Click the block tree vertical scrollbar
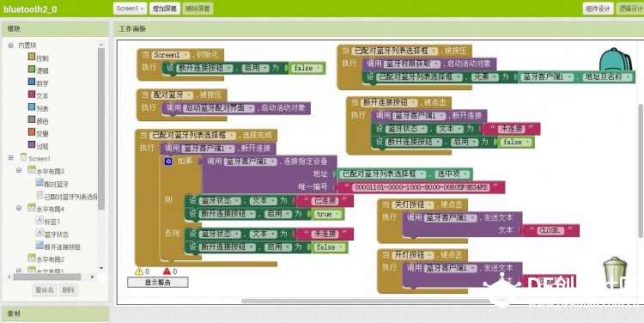644x323 pixels. pyautogui.click(x=101, y=128)
